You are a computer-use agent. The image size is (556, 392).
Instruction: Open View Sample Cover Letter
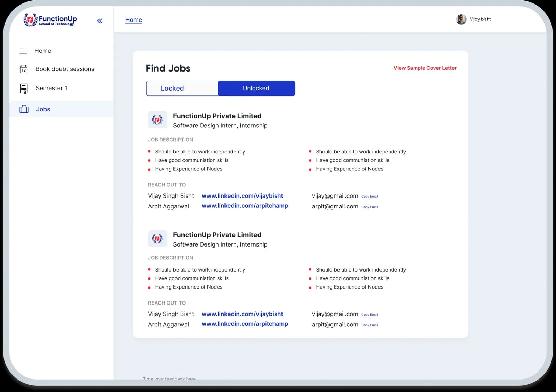click(425, 68)
